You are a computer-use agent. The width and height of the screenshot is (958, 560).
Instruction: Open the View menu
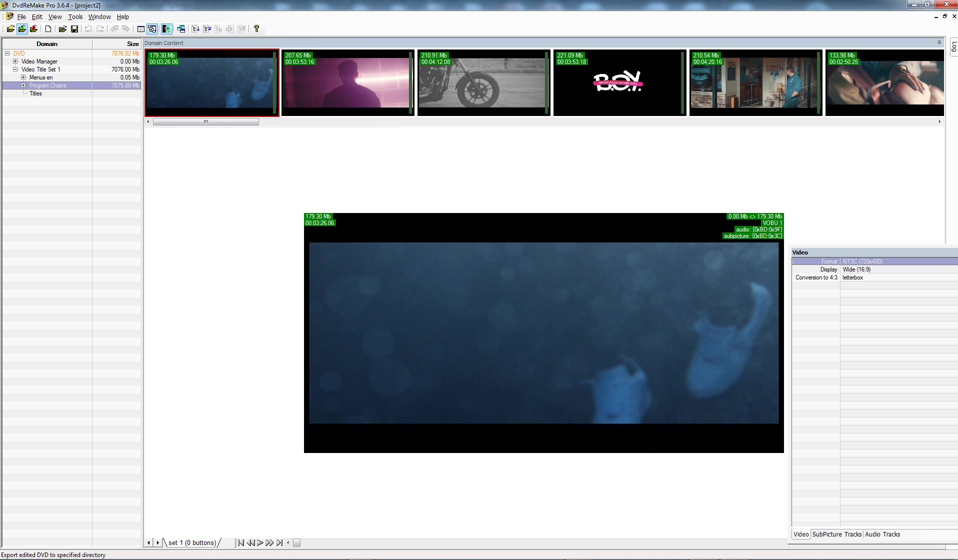(x=55, y=17)
